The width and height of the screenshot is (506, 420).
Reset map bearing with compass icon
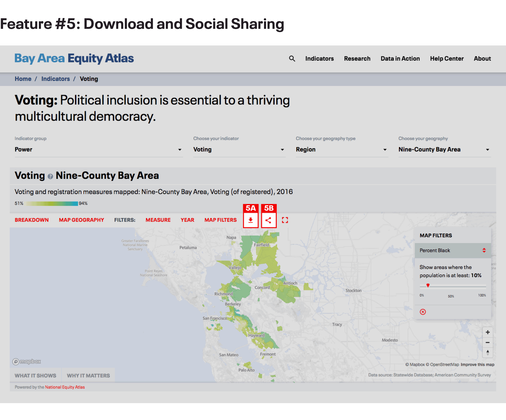tap(487, 352)
